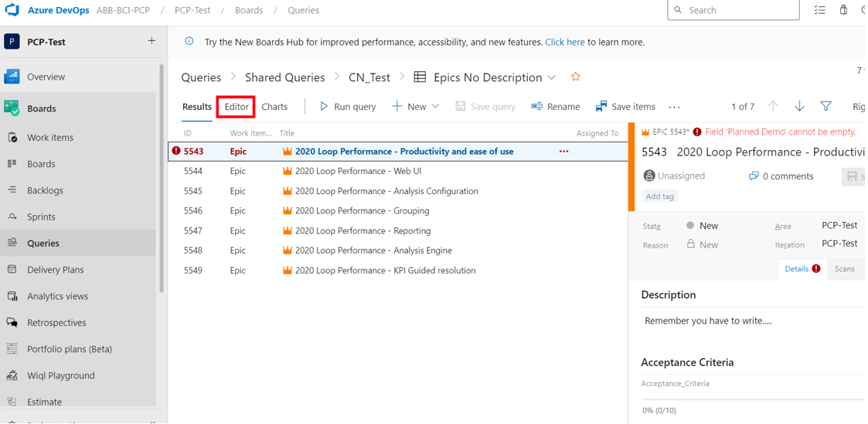Click Save items in the toolbar
The image size is (868, 424).
tap(625, 107)
